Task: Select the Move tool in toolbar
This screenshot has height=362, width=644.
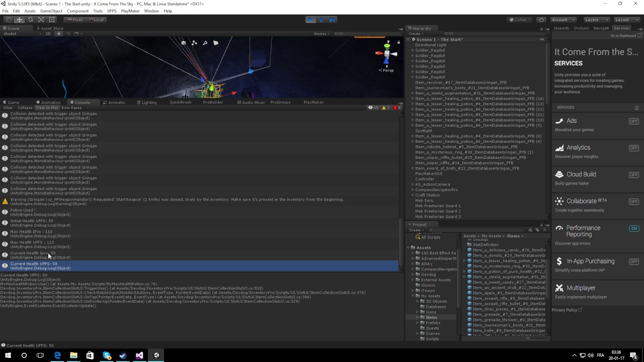Action: pyautogui.click(x=19, y=20)
